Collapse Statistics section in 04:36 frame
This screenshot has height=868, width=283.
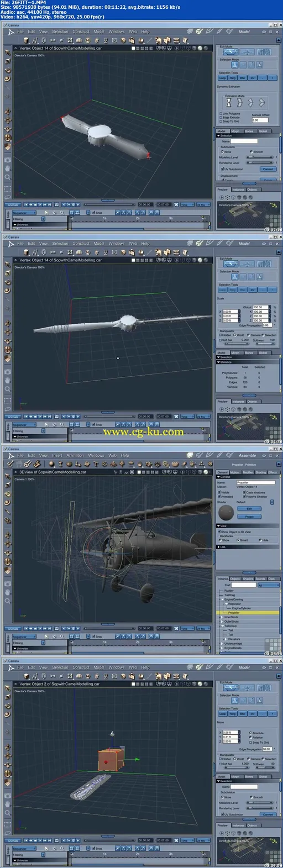[x=219, y=362]
